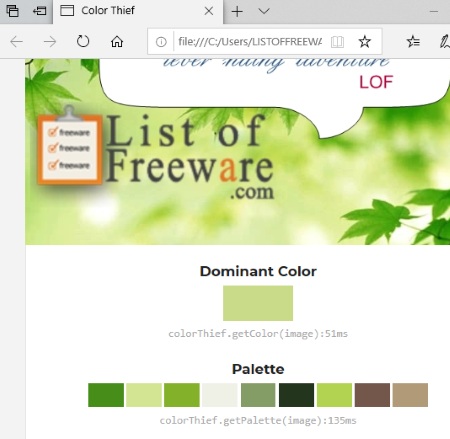Show tab previews chevron
The width and height of the screenshot is (450, 439).
pyautogui.click(x=264, y=11)
